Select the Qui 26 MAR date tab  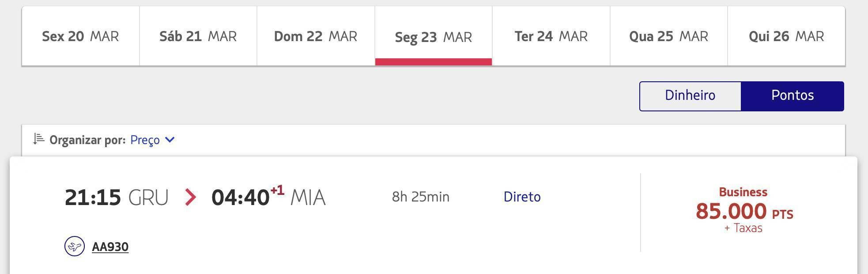pos(786,36)
